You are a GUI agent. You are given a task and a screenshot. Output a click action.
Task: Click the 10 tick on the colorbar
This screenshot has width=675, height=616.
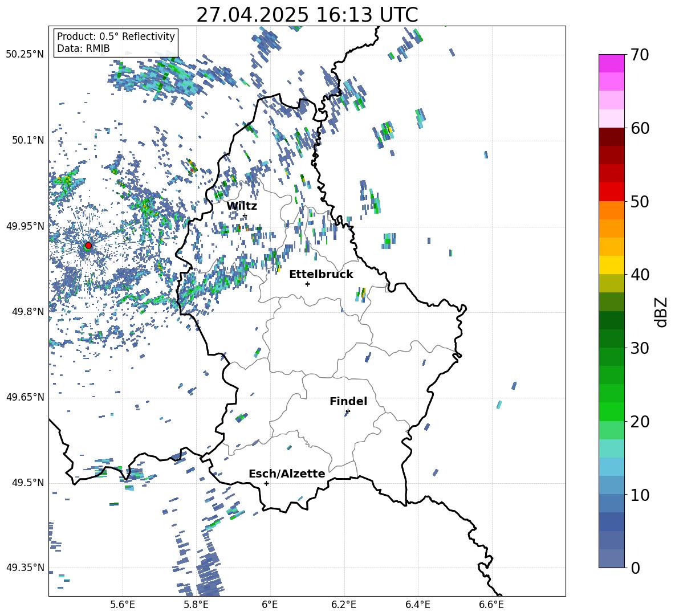[x=640, y=495]
